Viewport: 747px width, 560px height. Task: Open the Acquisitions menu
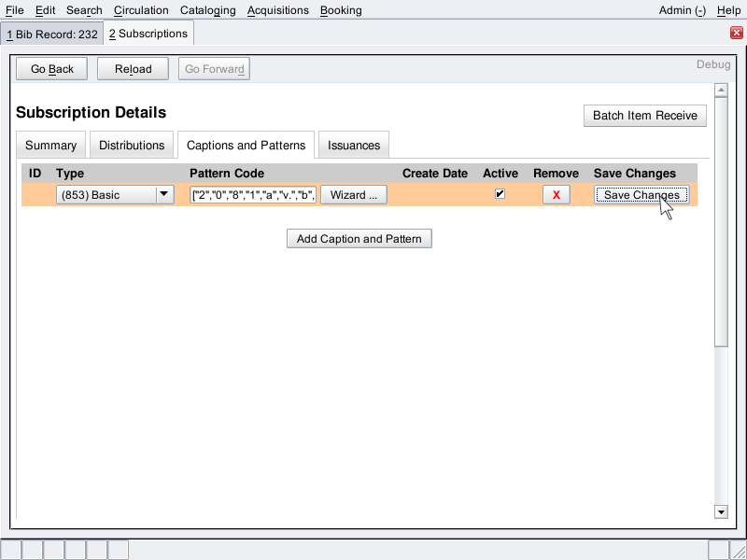(277, 10)
